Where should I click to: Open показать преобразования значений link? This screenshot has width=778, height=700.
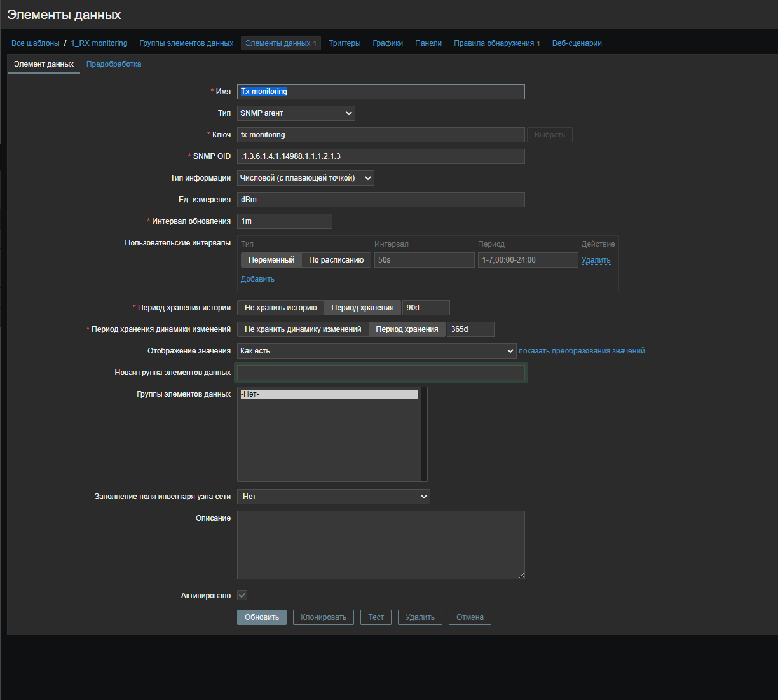582,351
